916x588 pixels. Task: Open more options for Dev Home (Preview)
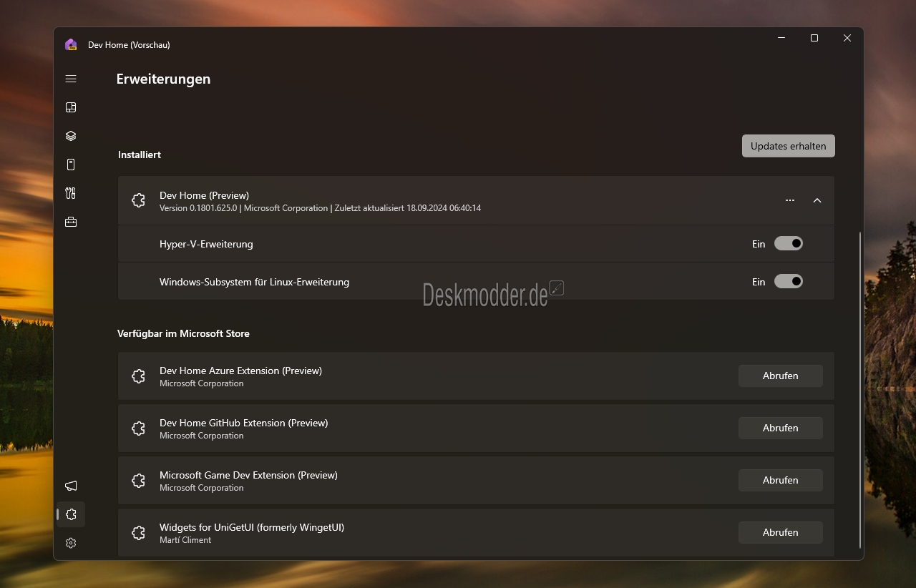click(x=790, y=200)
